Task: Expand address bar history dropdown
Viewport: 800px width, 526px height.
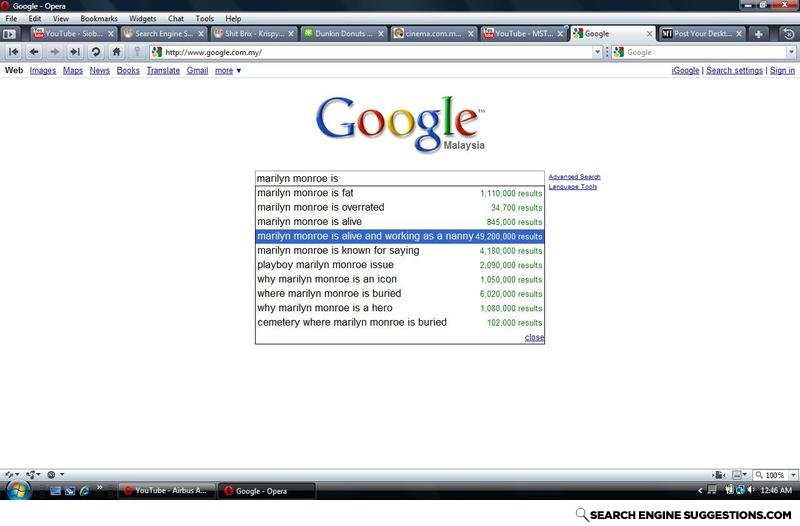Action: tap(597, 52)
